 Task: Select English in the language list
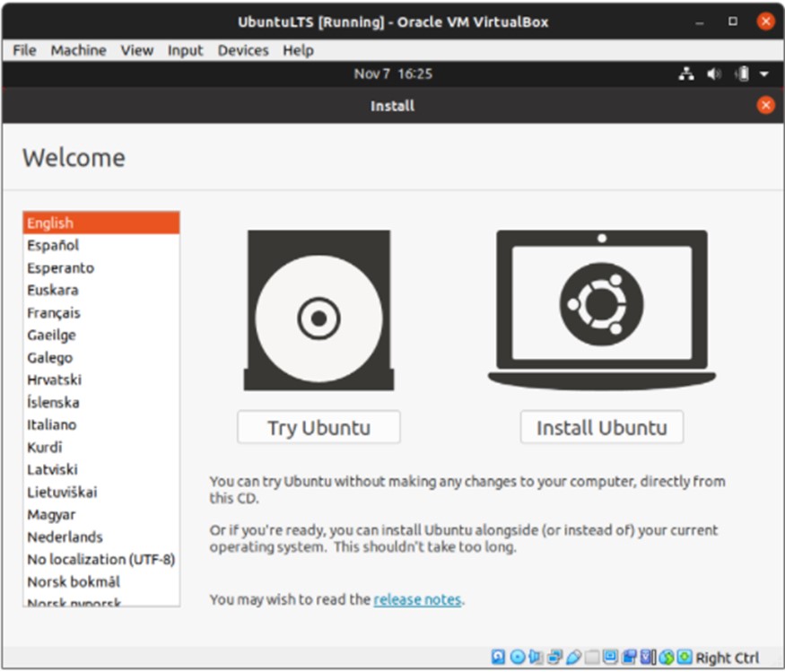[x=101, y=223]
